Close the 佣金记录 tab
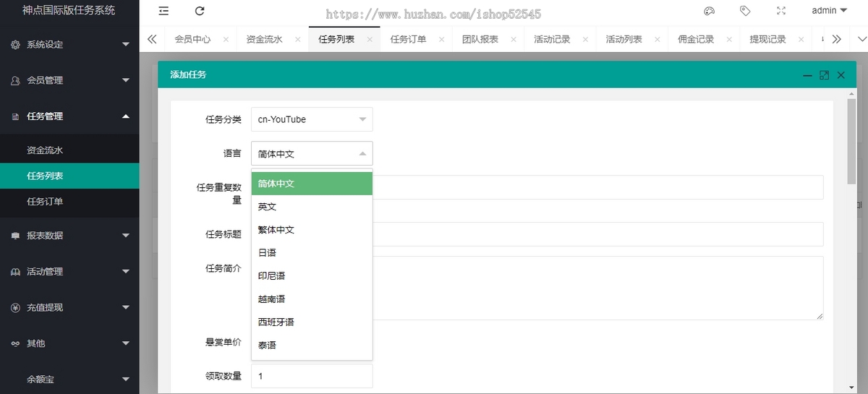 coord(728,40)
